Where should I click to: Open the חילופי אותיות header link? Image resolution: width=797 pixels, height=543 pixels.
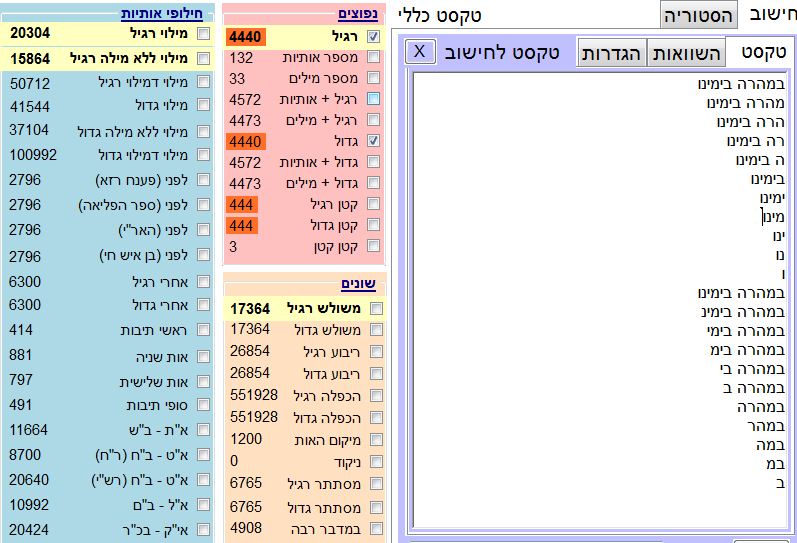(161, 12)
